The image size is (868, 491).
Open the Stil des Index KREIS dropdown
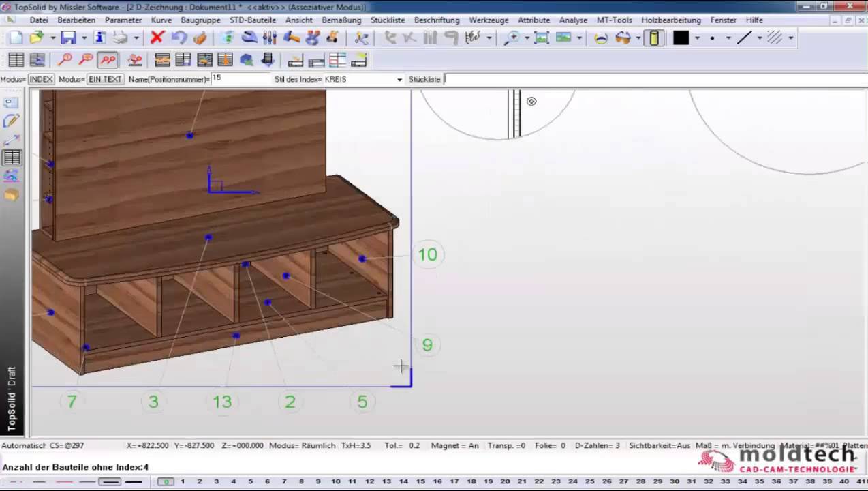point(399,80)
